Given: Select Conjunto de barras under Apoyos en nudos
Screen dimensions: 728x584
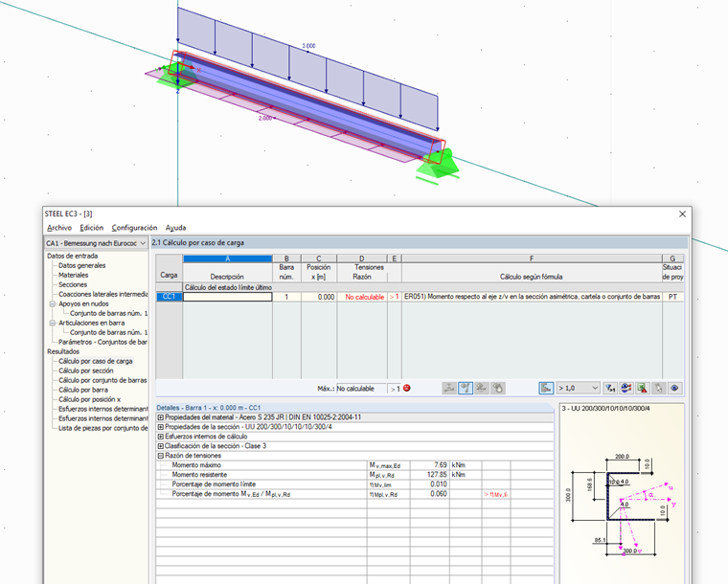Looking at the screenshot, I should pyautogui.click(x=108, y=314).
